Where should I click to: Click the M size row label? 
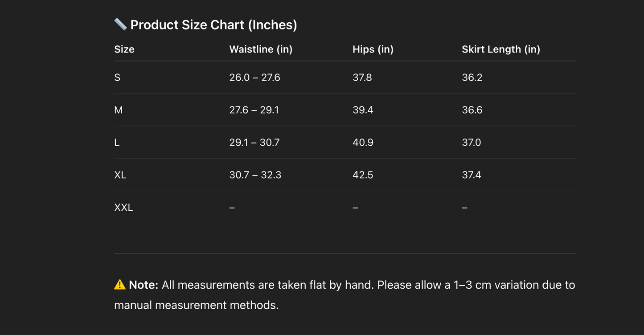point(119,110)
